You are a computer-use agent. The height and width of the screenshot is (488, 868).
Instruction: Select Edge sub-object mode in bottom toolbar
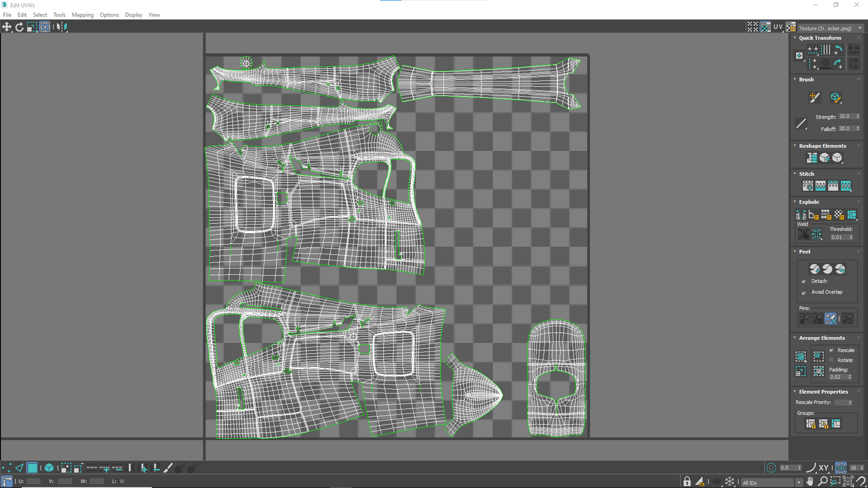pyautogui.click(x=20, y=468)
